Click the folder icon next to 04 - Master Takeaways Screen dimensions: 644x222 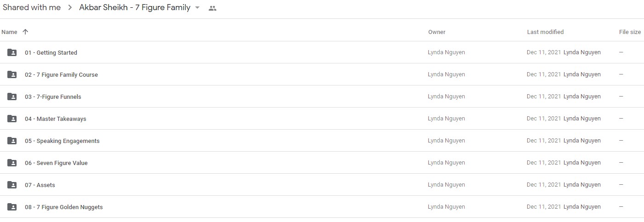(12, 119)
